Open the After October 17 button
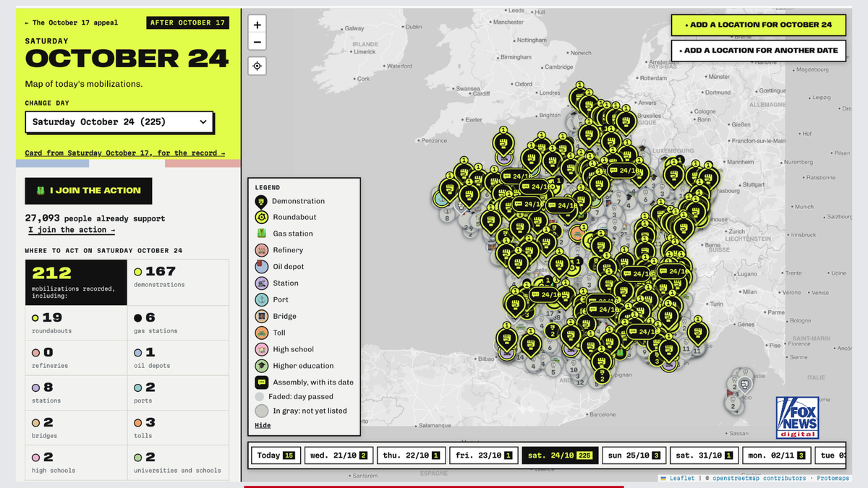The height and width of the screenshot is (488, 868). 187,22
